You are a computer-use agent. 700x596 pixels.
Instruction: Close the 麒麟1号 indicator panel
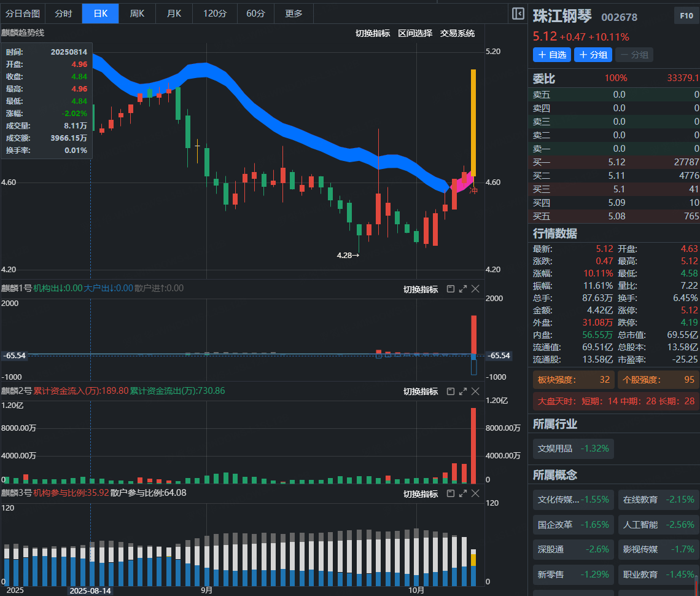point(475,289)
